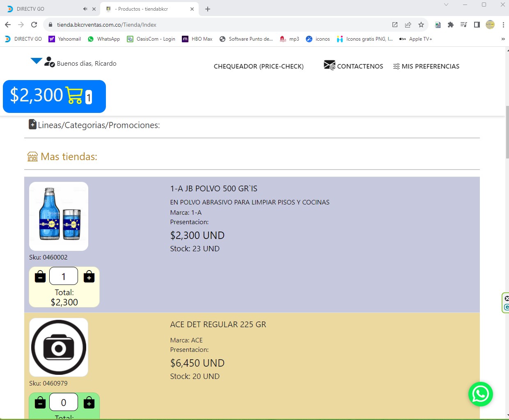Close the Productos - tiendabkcr tab

click(192, 9)
